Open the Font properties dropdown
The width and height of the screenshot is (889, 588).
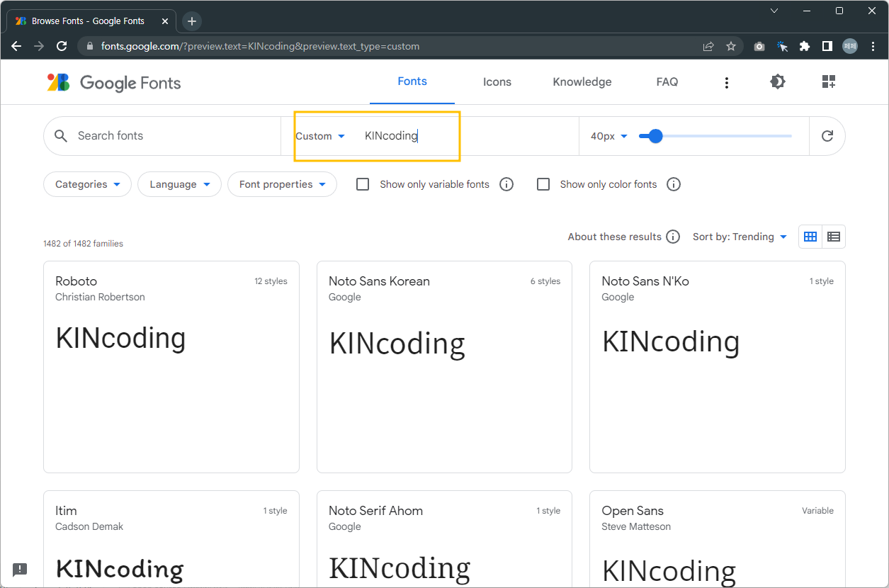tap(282, 184)
